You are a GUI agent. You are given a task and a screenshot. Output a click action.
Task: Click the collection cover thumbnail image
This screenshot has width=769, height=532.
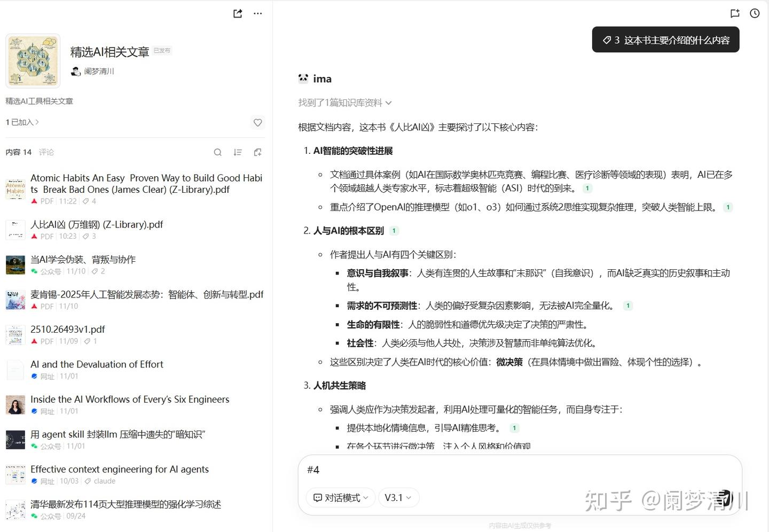click(x=33, y=60)
